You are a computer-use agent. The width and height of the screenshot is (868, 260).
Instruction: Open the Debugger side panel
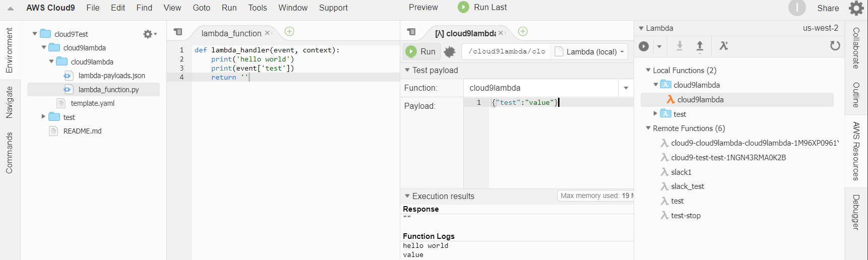click(856, 212)
